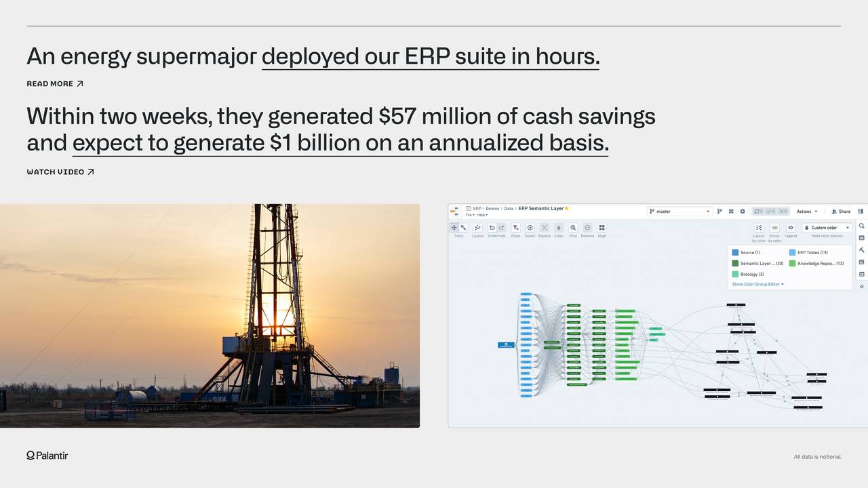Screen dimensions: 868x488
Task: Click the READ MORE link
Action: click(54, 84)
